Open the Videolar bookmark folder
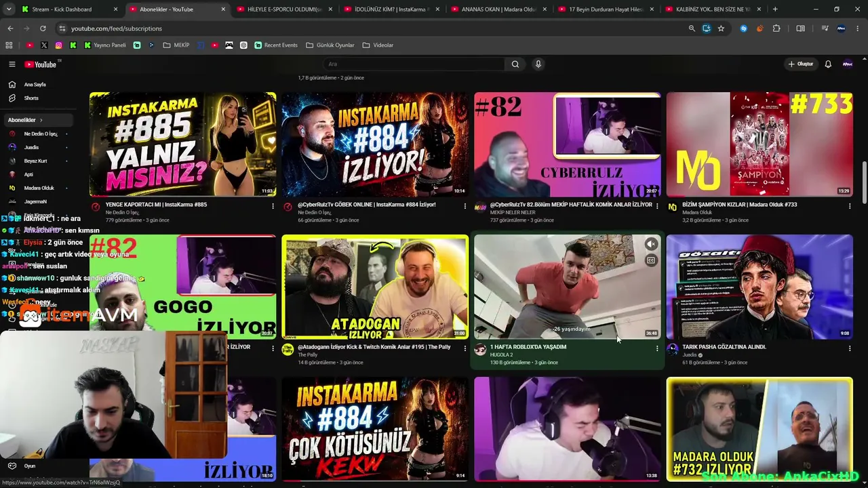This screenshot has height=488, width=868. click(378, 45)
